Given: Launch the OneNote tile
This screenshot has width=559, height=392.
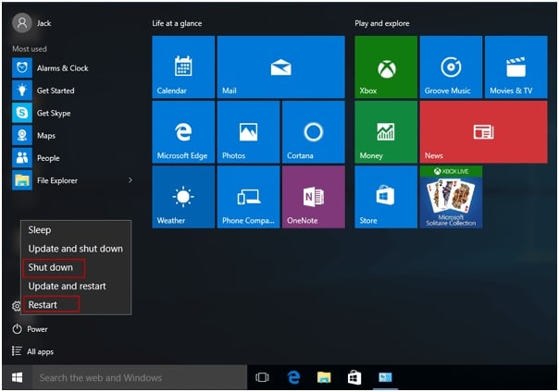Looking at the screenshot, I should [314, 197].
